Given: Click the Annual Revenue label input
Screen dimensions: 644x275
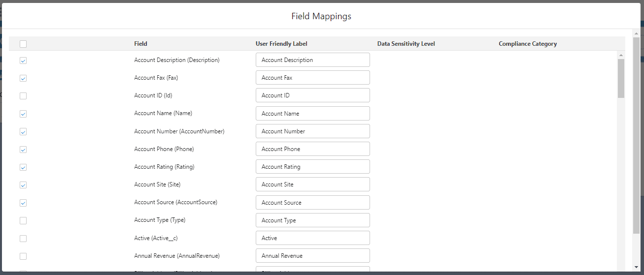Looking at the screenshot, I should (x=312, y=256).
